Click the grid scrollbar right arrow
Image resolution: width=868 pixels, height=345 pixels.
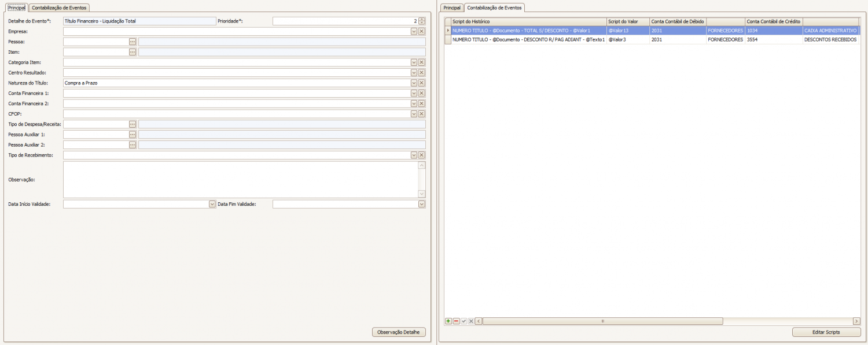856,321
